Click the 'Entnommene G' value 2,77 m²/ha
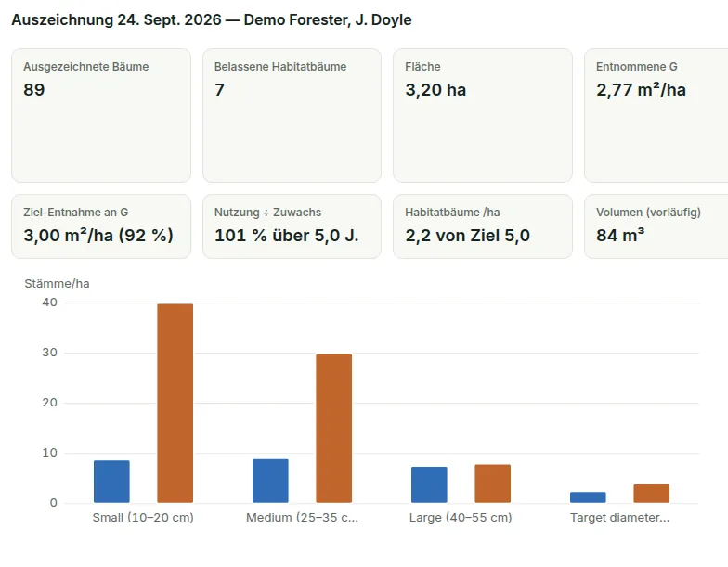 coord(641,89)
